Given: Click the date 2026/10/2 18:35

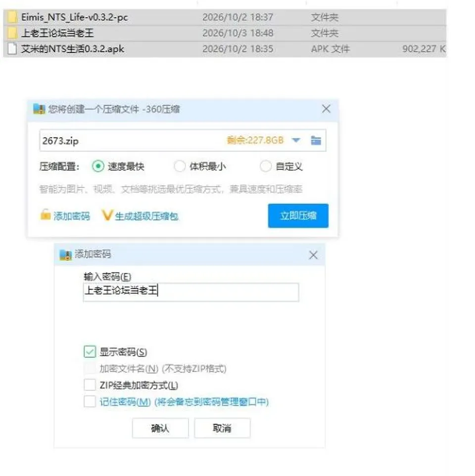Looking at the screenshot, I should click(237, 49).
